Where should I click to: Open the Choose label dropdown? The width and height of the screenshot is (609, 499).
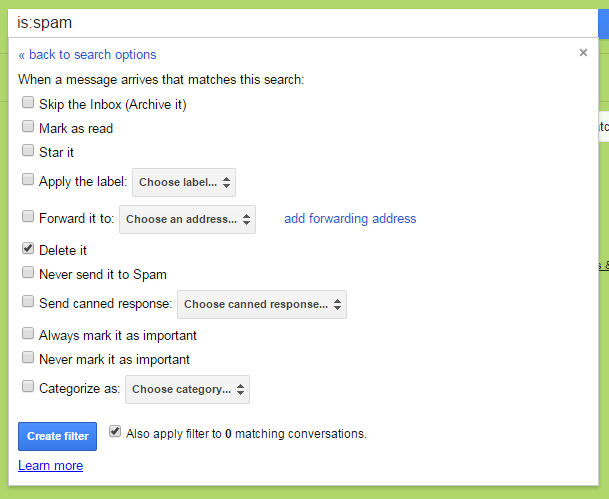(185, 183)
